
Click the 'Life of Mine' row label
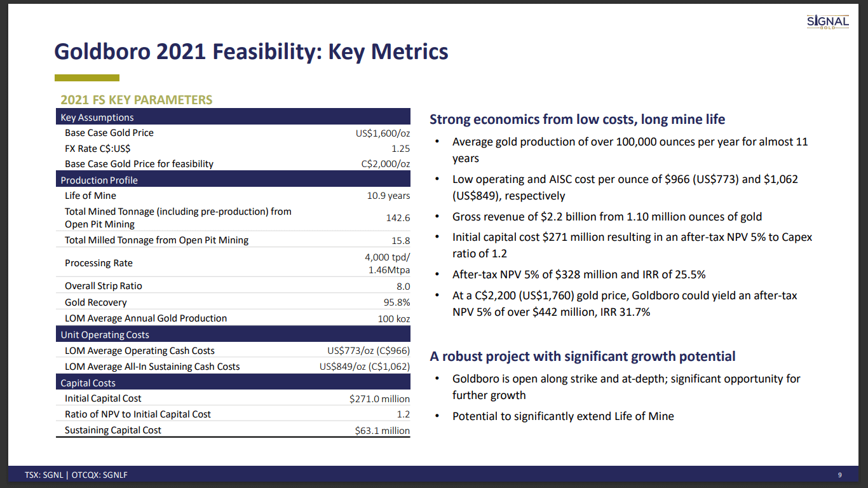90,196
